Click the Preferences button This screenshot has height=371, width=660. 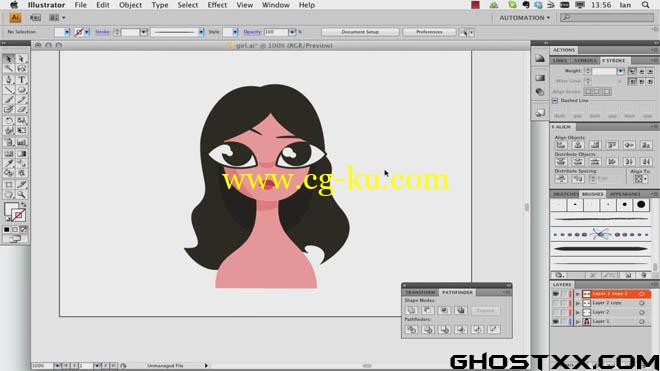click(x=429, y=32)
